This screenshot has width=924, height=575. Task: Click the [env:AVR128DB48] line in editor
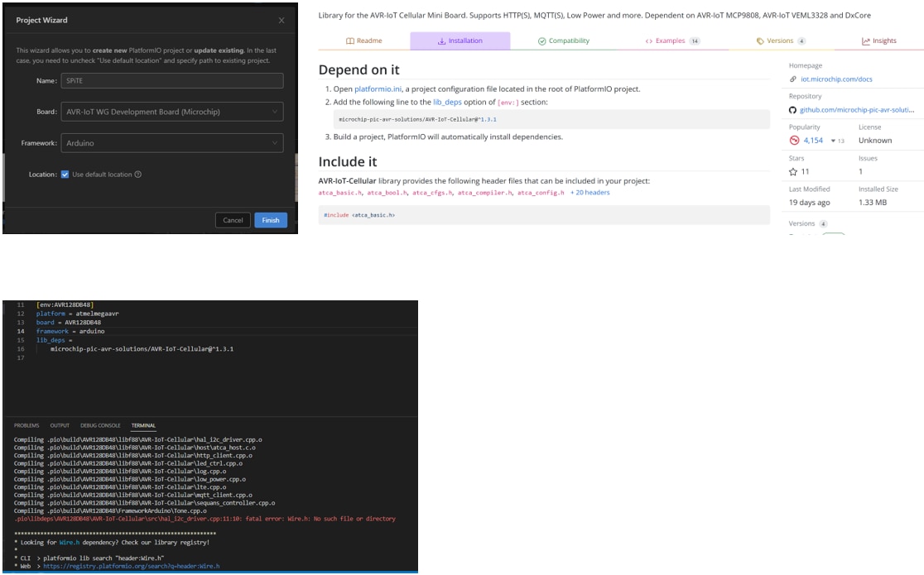(65, 305)
